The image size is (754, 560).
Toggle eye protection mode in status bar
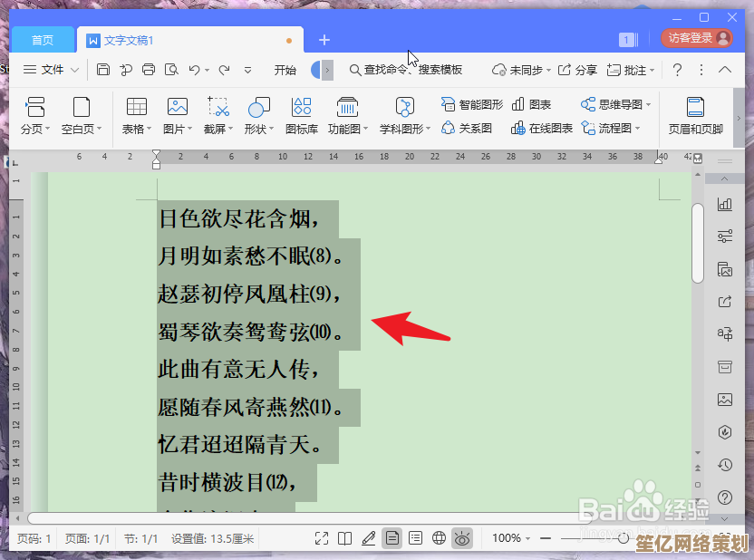point(462,538)
